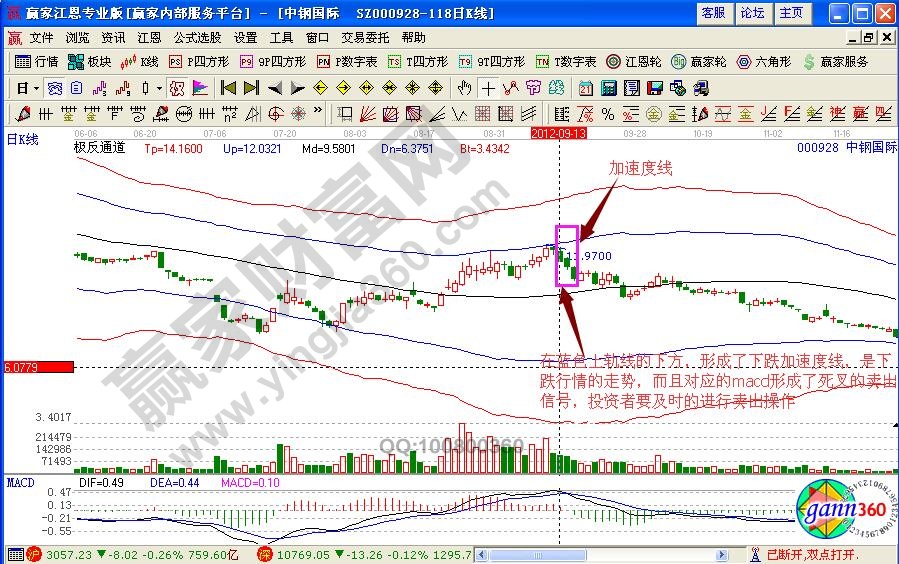This screenshot has width=899, height=564.
Task: Click the 客服 customer service button
Action: click(x=713, y=13)
